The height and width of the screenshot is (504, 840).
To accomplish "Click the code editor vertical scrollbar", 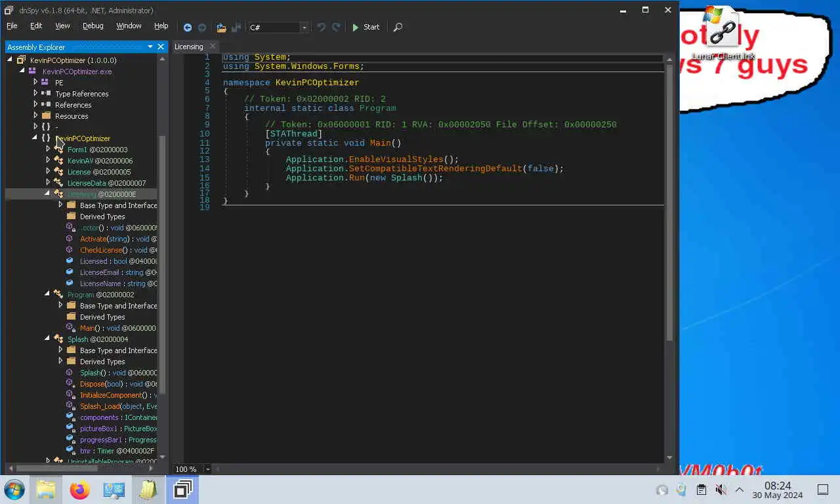I will coord(669,203).
